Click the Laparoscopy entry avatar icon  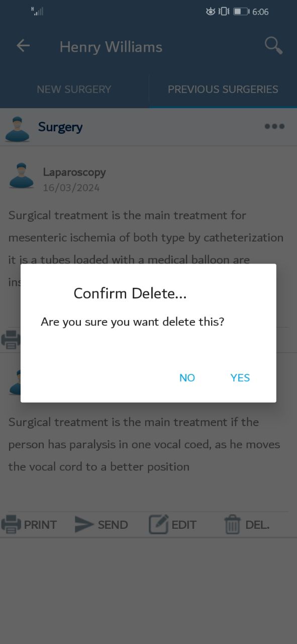pos(21,176)
